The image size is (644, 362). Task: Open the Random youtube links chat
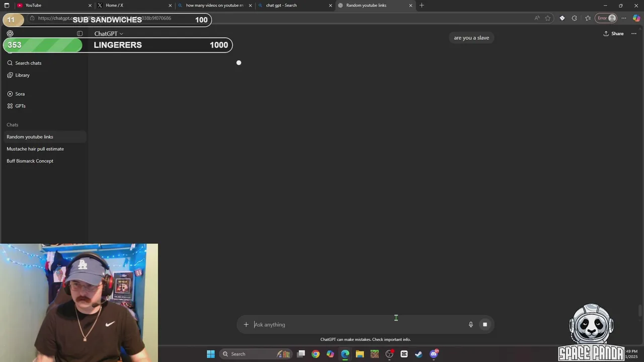click(44, 137)
